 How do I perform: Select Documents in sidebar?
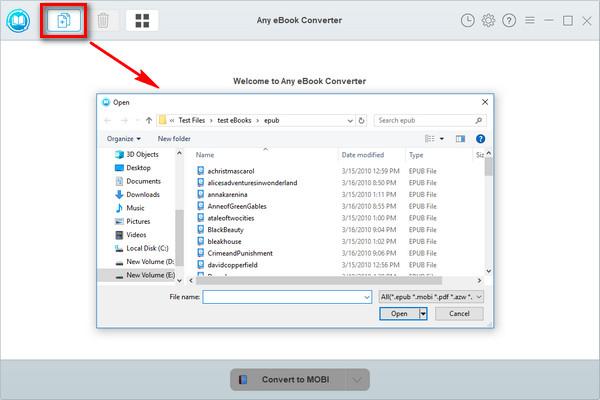[x=138, y=181]
